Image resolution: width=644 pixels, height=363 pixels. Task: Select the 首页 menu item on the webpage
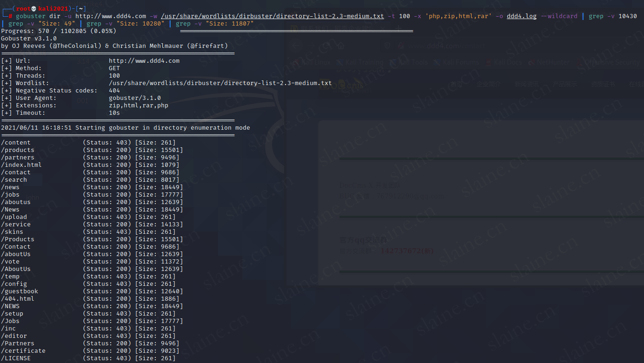457,85
